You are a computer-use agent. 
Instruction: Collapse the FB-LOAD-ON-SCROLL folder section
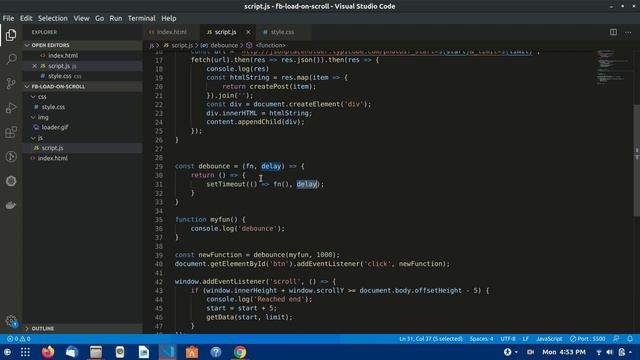(83, 87)
